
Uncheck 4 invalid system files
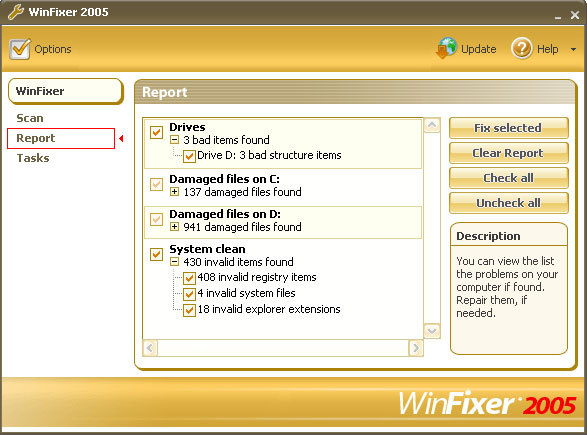(x=189, y=294)
